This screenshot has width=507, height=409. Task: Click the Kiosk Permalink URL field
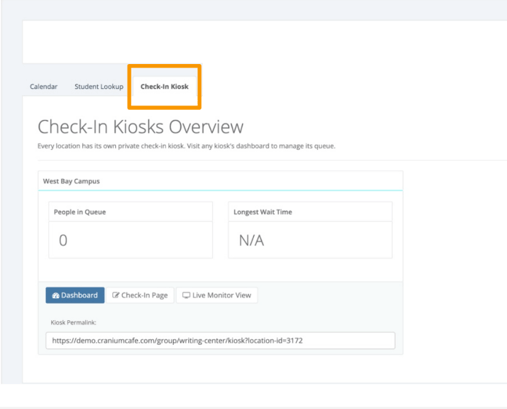pyautogui.click(x=220, y=340)
